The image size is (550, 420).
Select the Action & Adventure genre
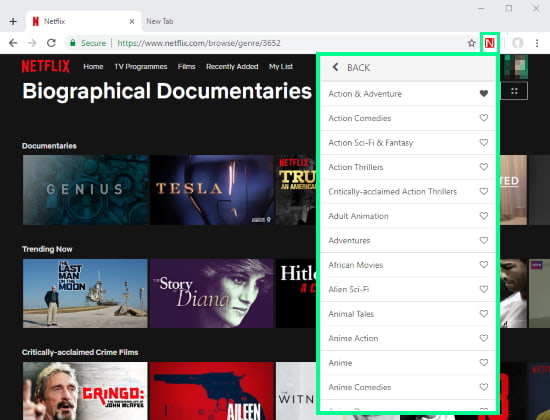[x=365, y=94]
